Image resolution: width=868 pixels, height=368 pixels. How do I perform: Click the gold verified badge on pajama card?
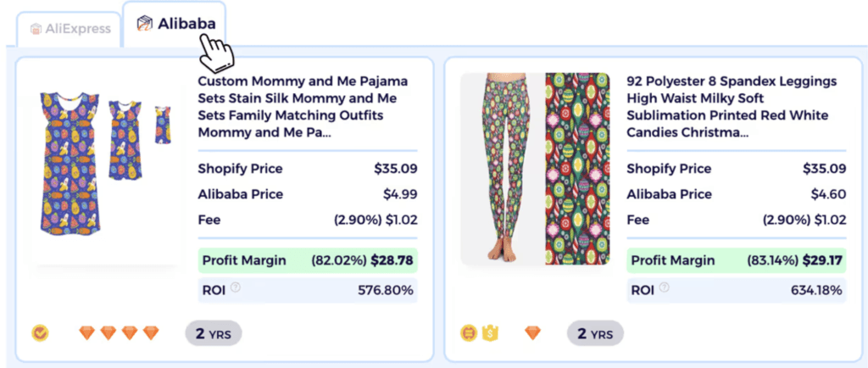click(x=40, y=332)
